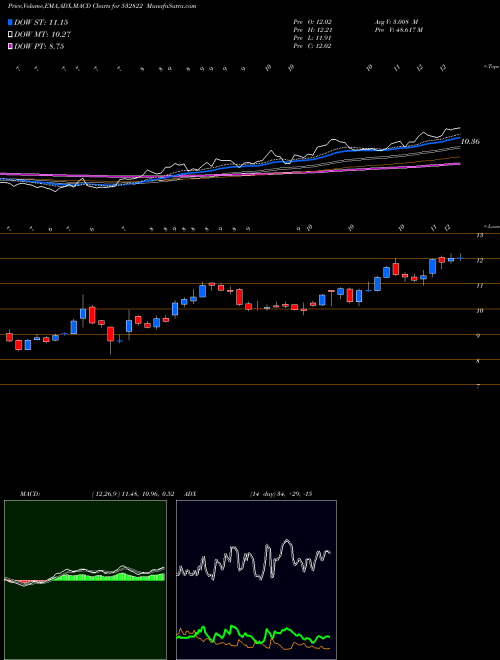Click the price axis label 7

click(479, 386)
